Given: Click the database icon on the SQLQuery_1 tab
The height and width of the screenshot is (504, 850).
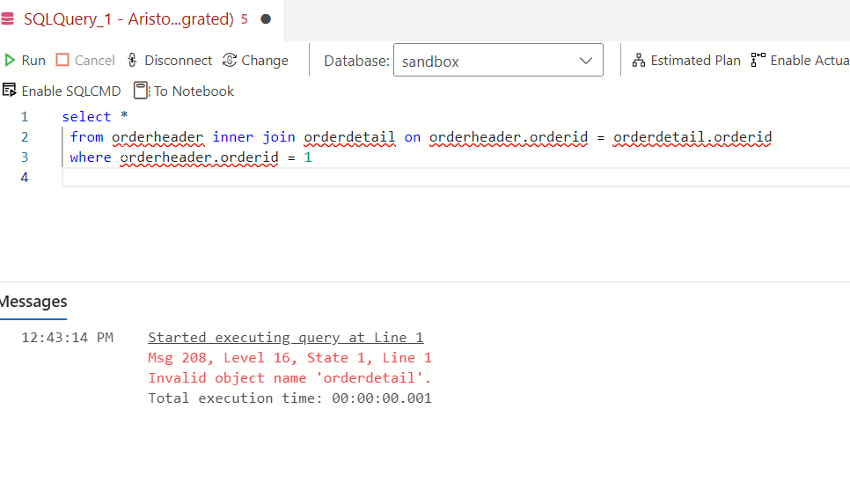Looking at the screenshot, I should coord(8,18).
